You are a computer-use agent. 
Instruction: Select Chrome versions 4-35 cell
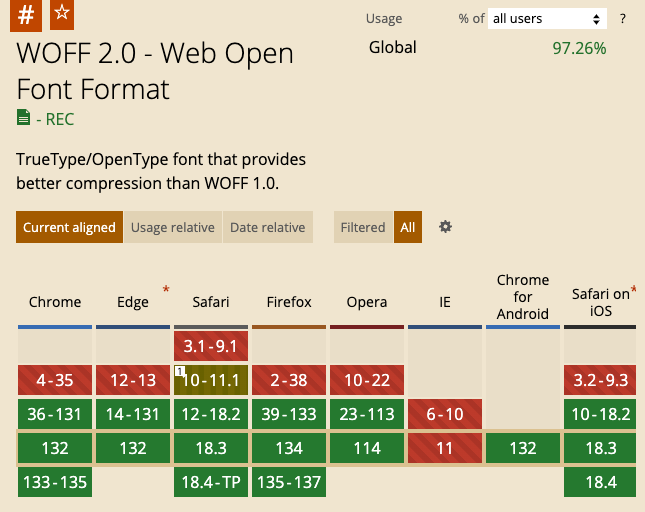pos(55,380)
